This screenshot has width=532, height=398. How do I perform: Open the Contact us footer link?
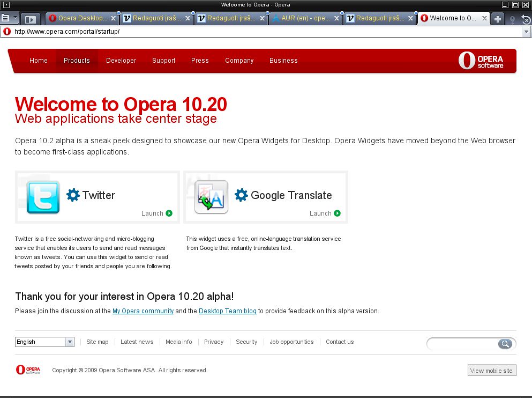[340, 342]
